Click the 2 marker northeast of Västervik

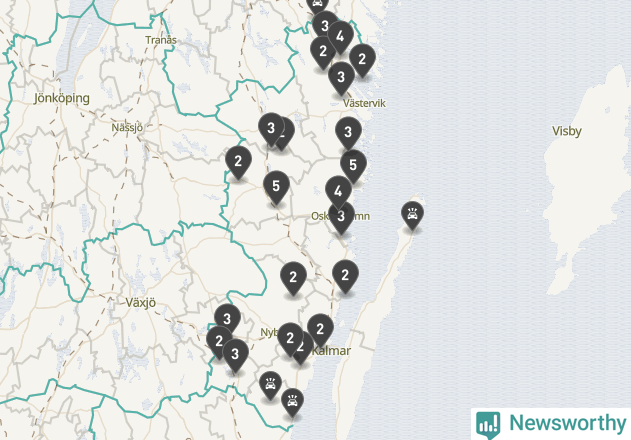point(362,60)
